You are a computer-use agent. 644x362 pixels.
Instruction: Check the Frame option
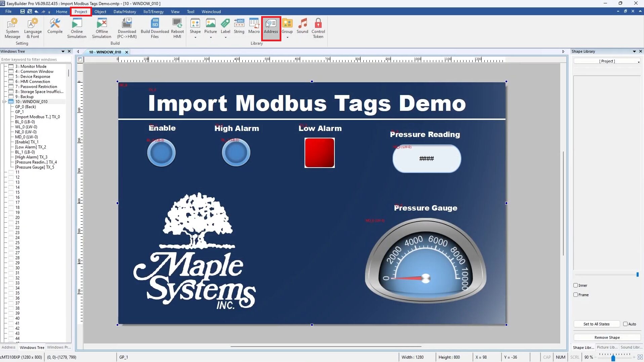(x=576, y=295)
